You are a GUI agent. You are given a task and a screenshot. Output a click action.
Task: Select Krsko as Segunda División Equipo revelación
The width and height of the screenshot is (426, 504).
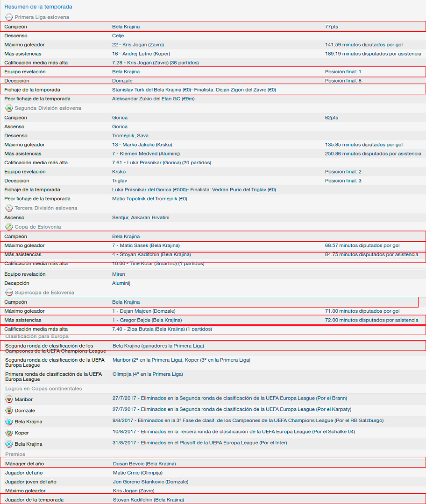[x=119, y=172]
